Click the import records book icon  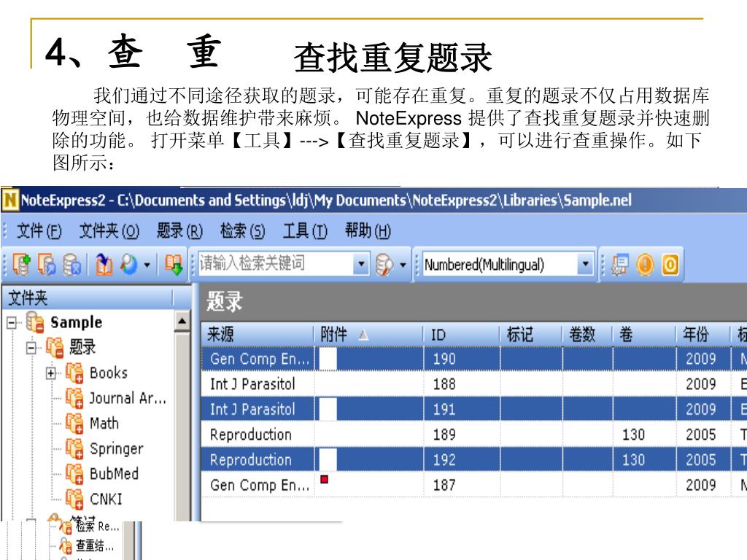104,264
